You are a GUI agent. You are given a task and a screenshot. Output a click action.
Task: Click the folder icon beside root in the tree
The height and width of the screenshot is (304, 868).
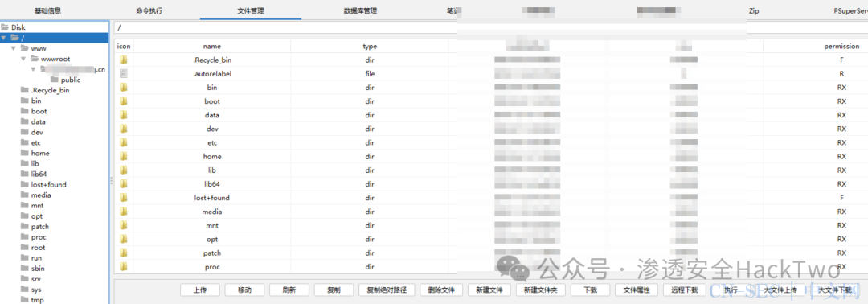(24, 248)
